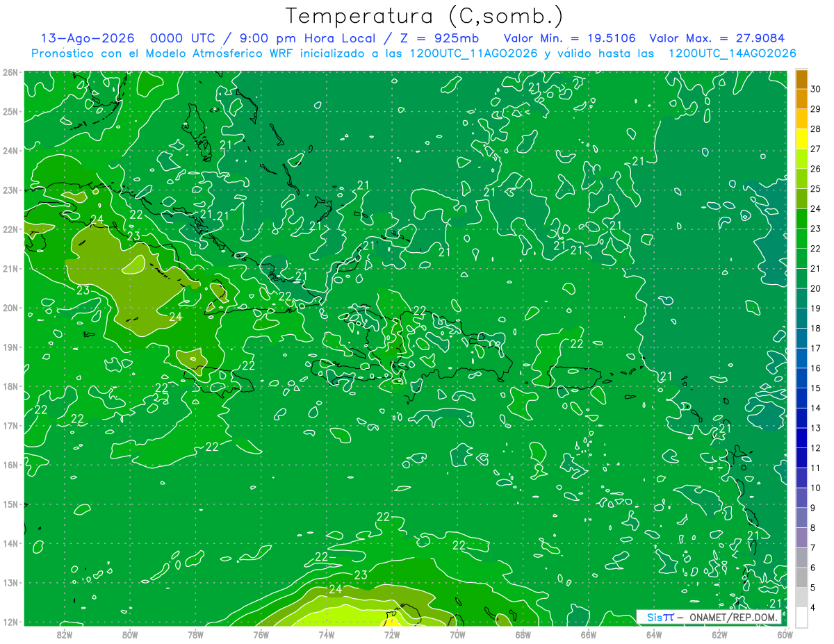Click longitude label '66W'
Screen dimensions: 834x644
pos(589,634)
